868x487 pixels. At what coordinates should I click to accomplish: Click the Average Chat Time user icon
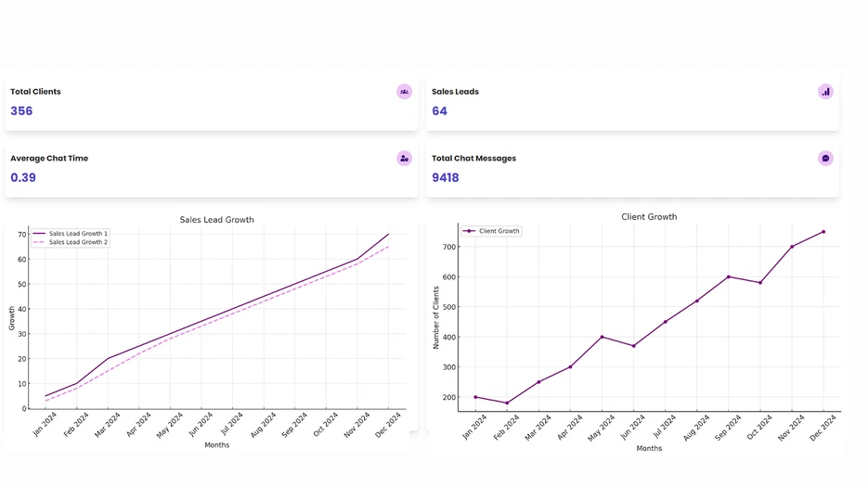(x=404, y=159)
